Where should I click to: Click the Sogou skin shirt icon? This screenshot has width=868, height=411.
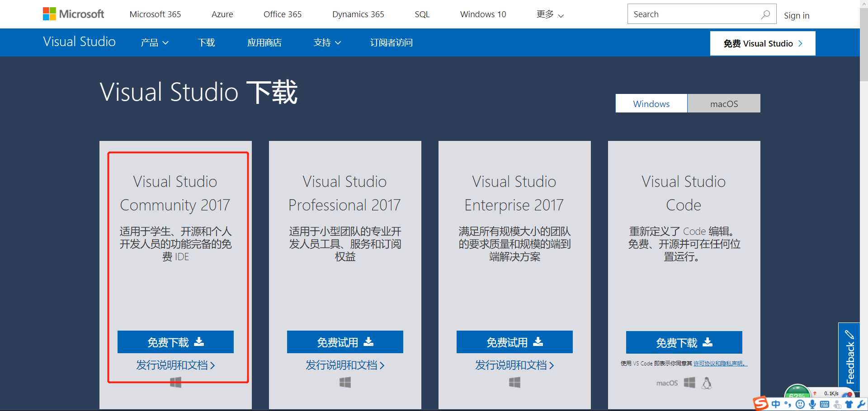tap(849, 404)
